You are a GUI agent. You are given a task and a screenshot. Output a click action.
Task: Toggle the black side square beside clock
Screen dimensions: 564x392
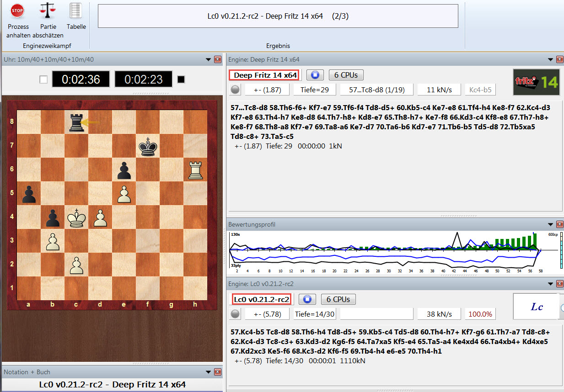coord(181,79)
